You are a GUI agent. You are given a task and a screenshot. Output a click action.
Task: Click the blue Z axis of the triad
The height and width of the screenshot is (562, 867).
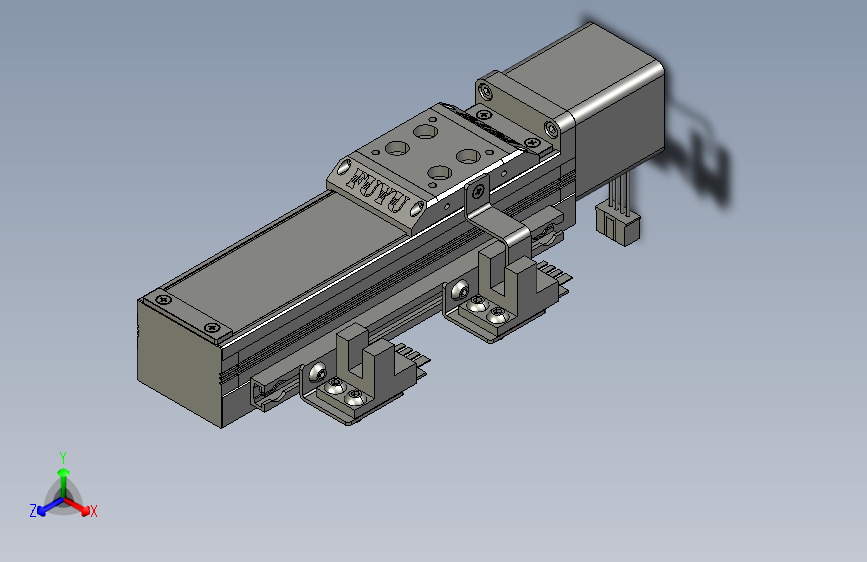click(50, 506)
